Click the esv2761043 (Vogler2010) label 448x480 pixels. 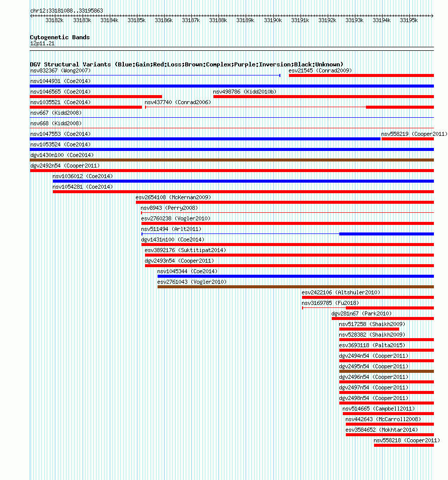click(x=192, y=282)
